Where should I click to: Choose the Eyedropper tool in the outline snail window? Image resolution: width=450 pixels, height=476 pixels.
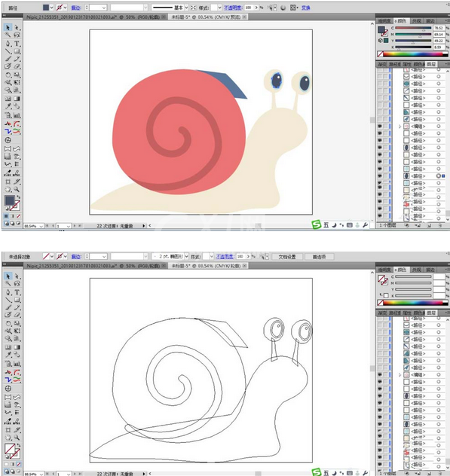[8, 355]
